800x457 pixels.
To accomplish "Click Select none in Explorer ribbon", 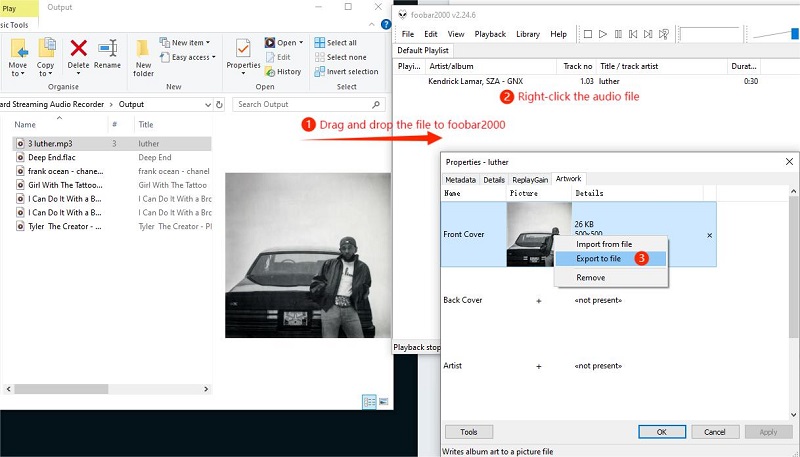I will click(341, 57).
